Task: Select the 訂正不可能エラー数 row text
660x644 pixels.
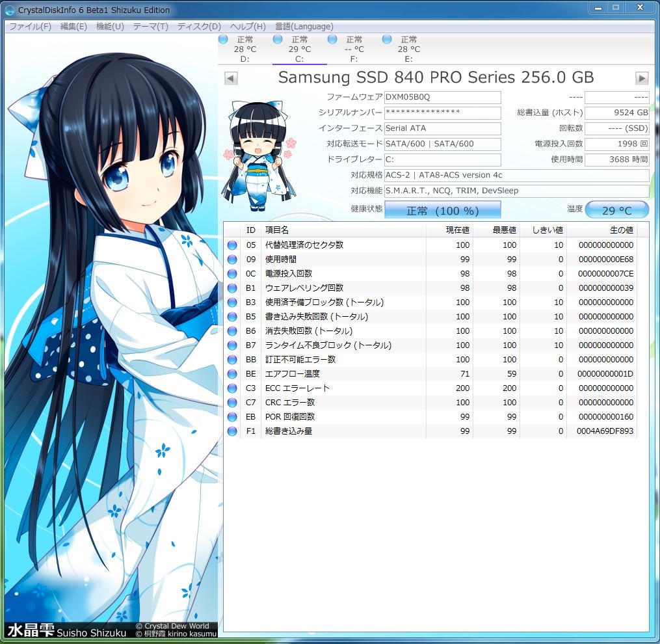Action: tap(300, 359)
